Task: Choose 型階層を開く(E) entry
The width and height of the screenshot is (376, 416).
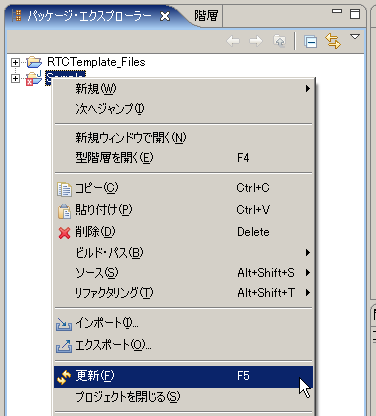Action: (183, 158)
